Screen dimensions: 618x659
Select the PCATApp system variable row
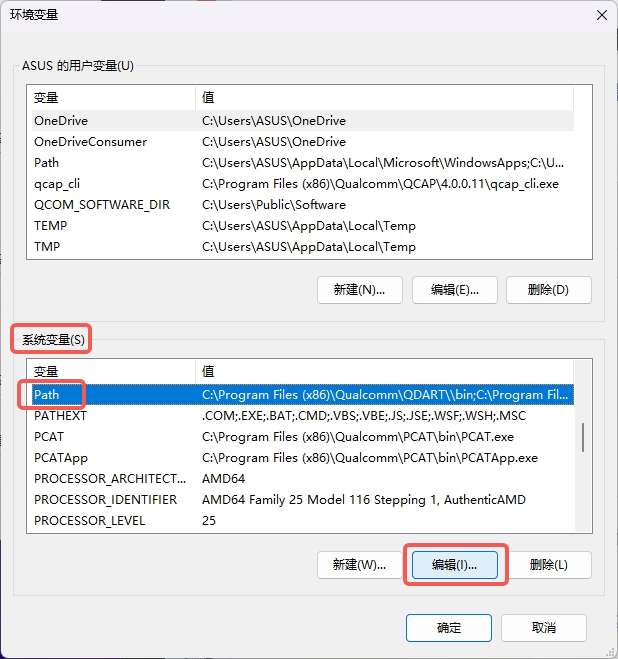point(303,458)
